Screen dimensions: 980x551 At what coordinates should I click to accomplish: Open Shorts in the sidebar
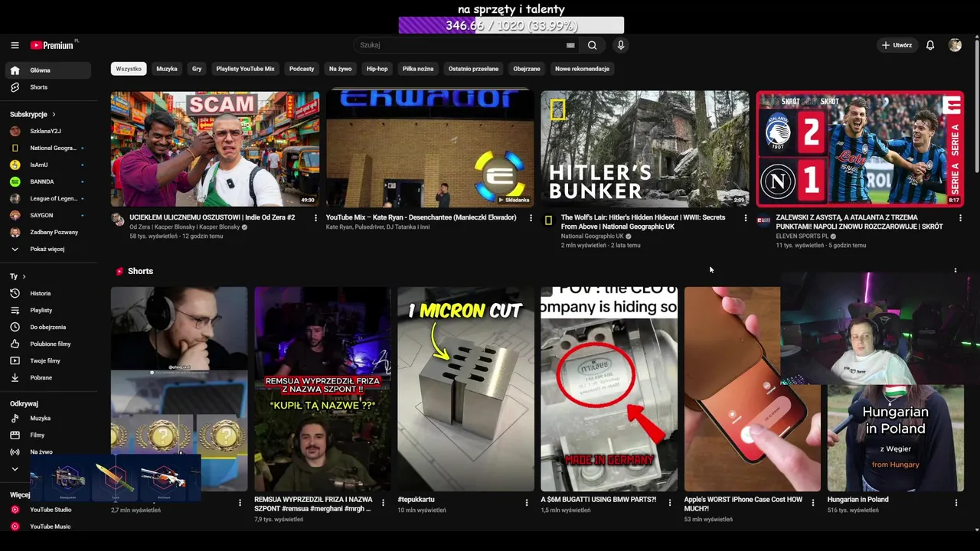pyautogui.click(x=47, y=87)
